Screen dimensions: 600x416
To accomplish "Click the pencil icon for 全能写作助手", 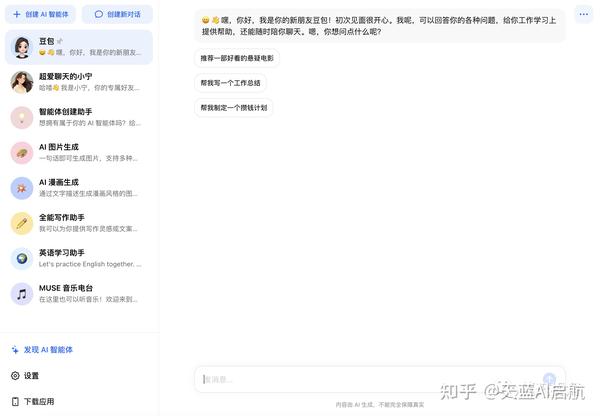I will 22,223.
